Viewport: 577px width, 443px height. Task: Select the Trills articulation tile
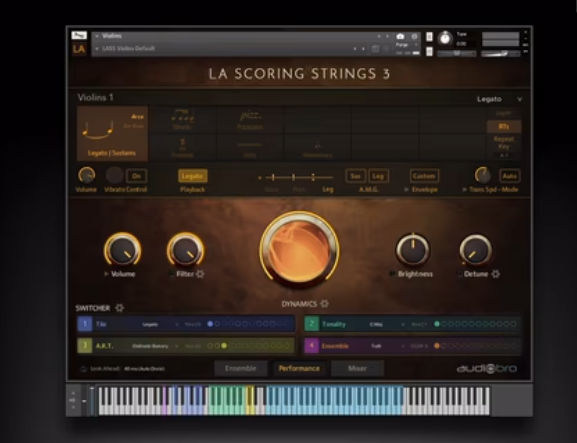click(250, 148)
